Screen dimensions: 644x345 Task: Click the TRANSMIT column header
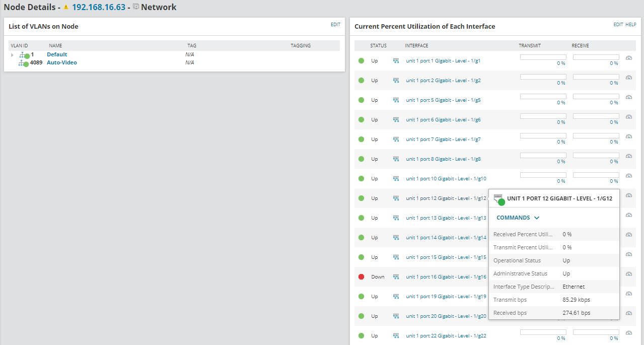click(530, 46)
